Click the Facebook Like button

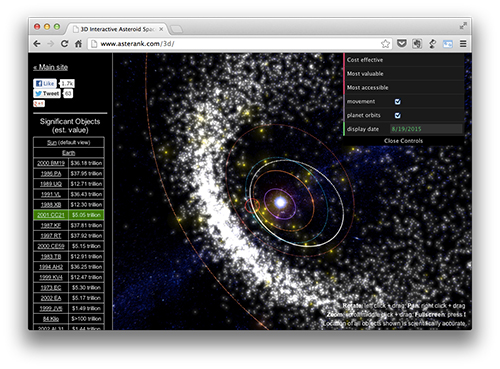tap(45, 83)
